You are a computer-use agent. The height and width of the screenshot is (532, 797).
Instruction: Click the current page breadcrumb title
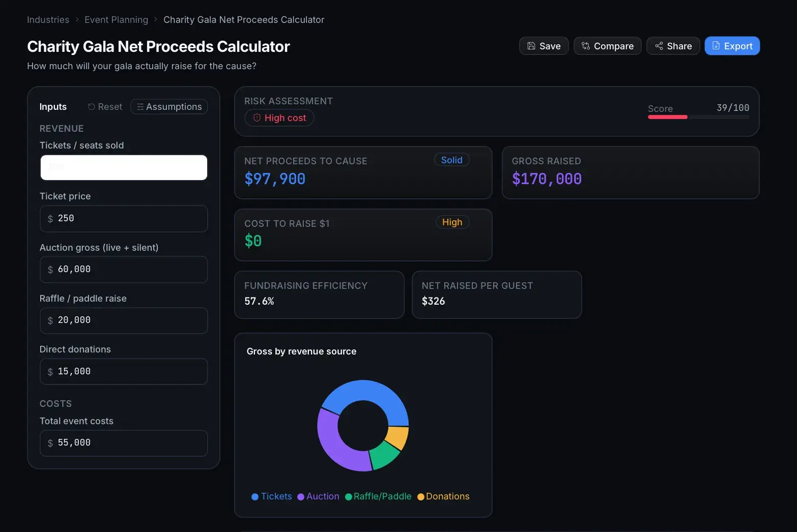(x=244, y=20)
